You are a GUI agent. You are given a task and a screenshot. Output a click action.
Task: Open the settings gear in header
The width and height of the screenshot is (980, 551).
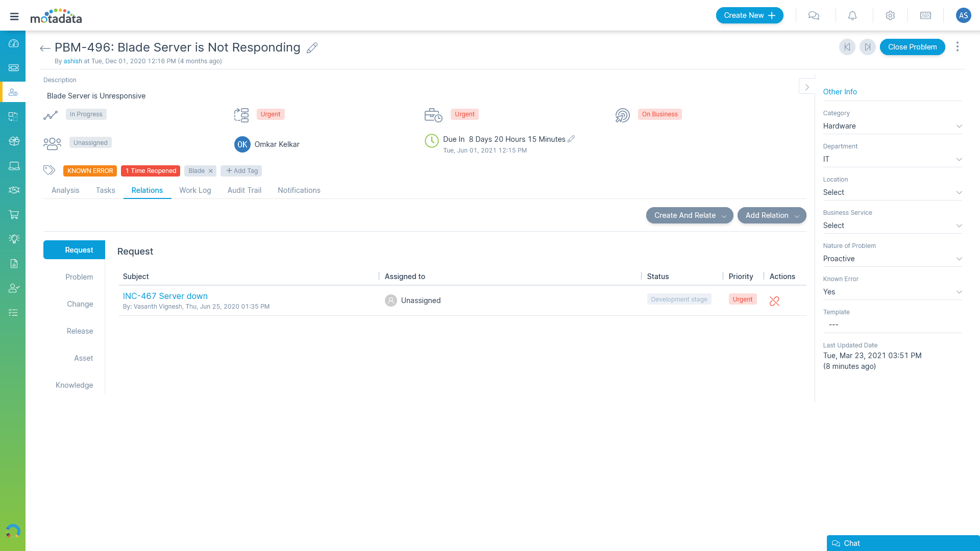point(890,15)
